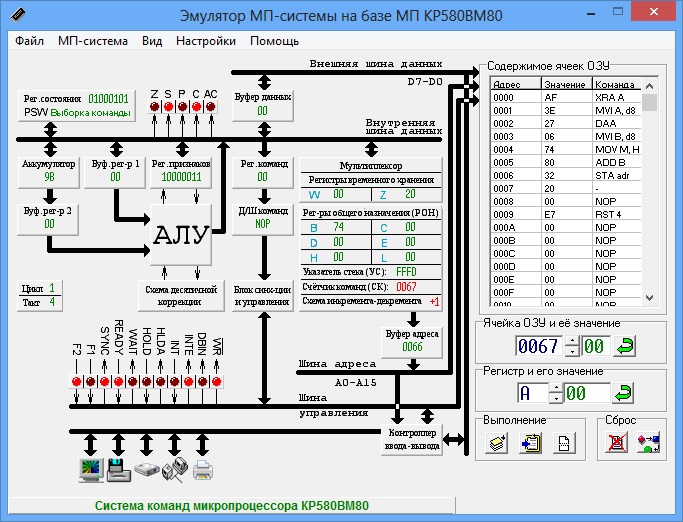
Task: Toggle the WAIT signal lamp
Action: coord(132,382)
